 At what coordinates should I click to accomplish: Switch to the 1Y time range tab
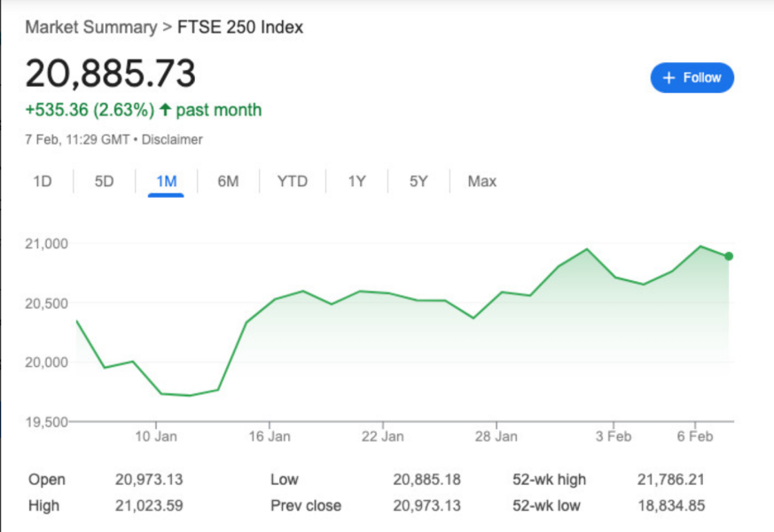pyautogui.click(x=357, y=181)
